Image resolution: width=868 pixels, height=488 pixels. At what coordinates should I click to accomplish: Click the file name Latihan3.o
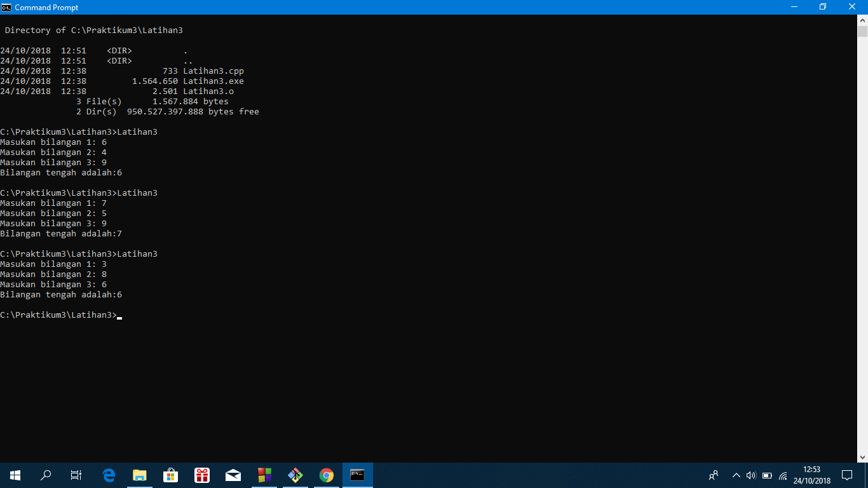point(208,91)
